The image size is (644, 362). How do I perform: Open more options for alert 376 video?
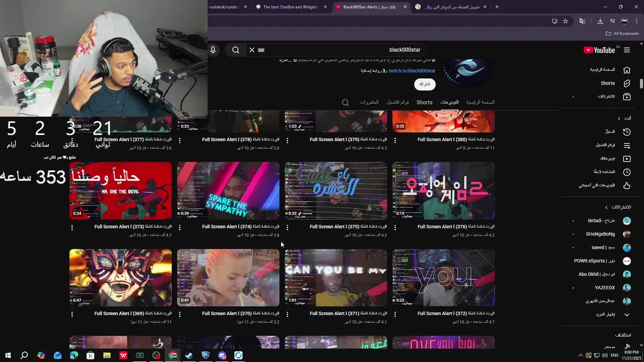(x=395, y=227)
